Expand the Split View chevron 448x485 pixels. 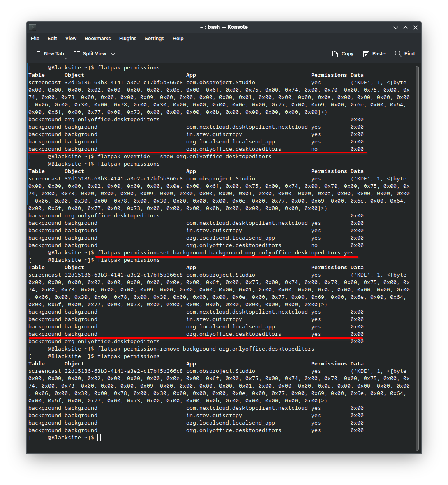(x=113, y=54)
